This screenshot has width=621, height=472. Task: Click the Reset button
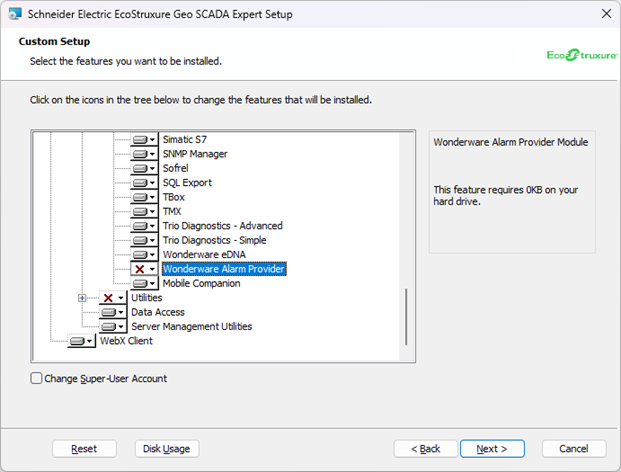85,449
